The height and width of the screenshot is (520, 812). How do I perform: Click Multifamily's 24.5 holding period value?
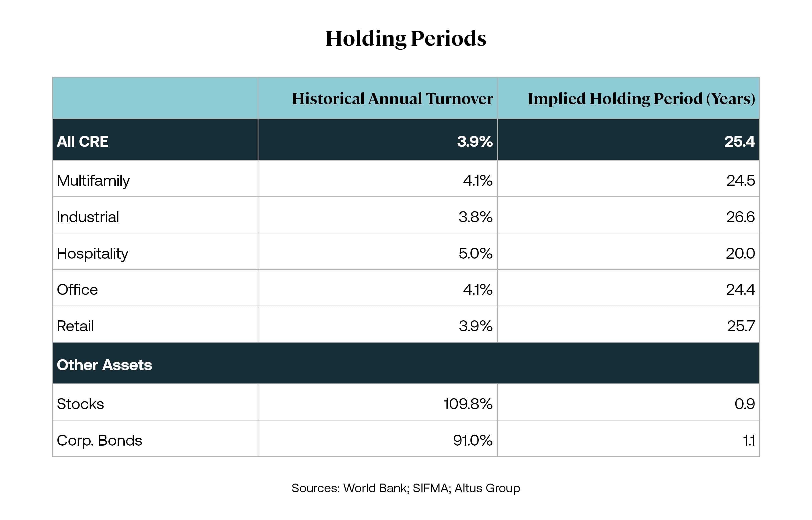[740, 180]
